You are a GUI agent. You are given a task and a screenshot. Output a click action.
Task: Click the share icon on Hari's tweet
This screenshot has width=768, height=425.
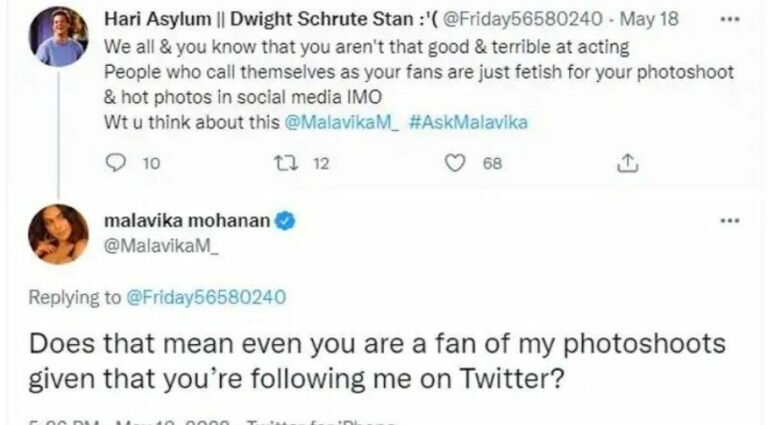tap(628, 163)
